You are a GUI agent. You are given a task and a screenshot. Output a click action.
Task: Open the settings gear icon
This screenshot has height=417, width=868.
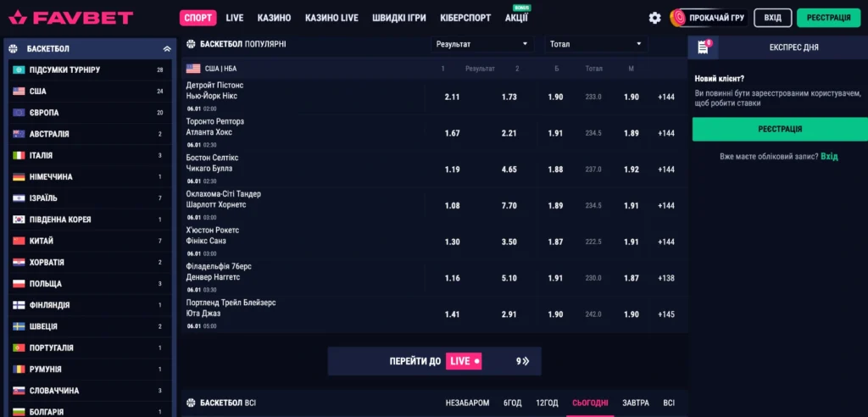coord(654,18)
